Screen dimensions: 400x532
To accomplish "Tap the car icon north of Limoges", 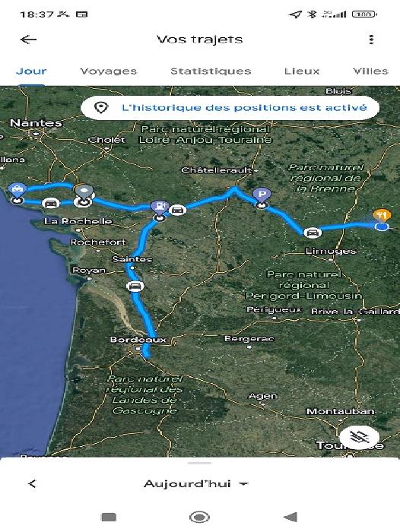I will tap(312, 233).
